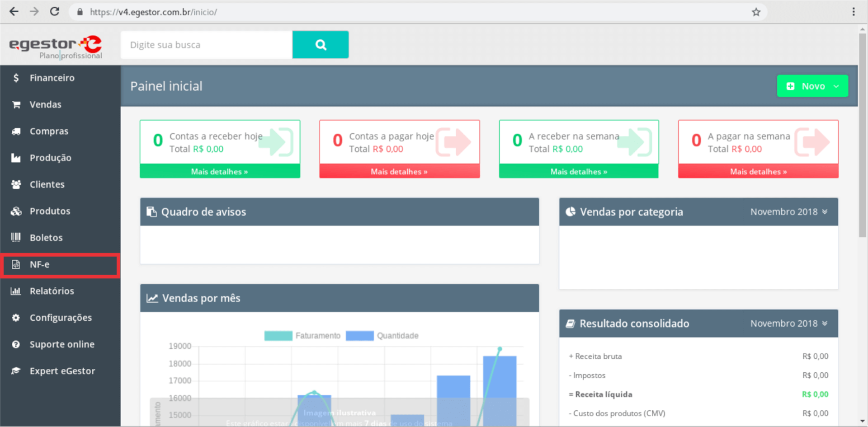Open the browser three-dot menu

click(854, 12)
